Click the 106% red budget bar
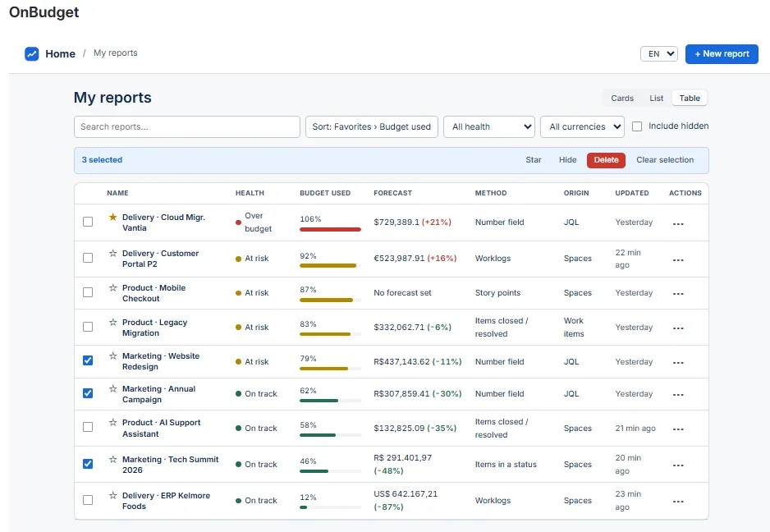This screenshot has height=532, width=770. click(331, 229)
